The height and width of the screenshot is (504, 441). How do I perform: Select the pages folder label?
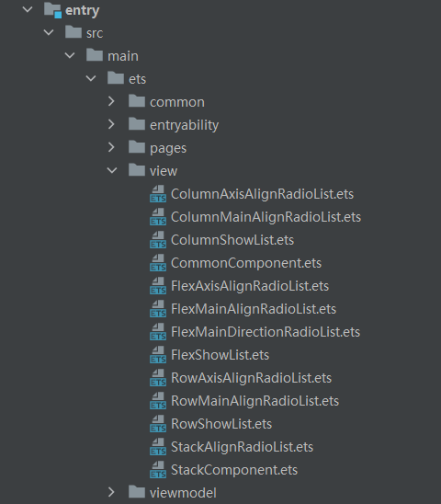[x=168, y=149]
